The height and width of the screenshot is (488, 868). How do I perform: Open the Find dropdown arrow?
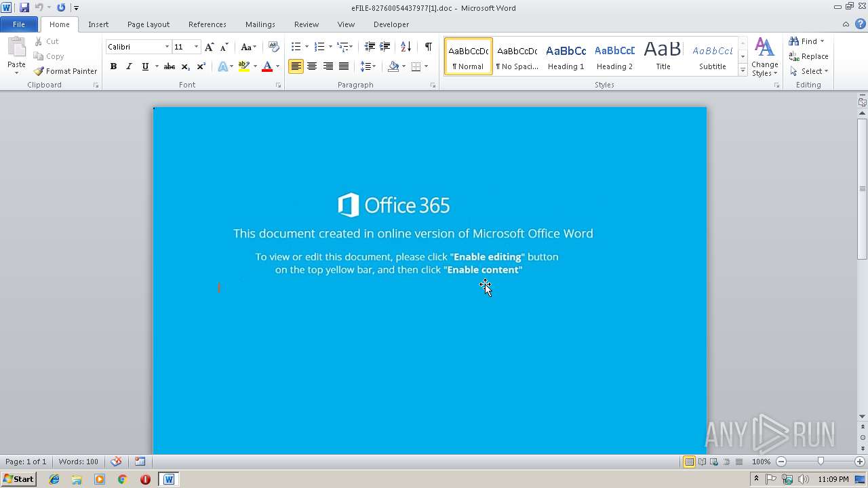tap(823, 41)
